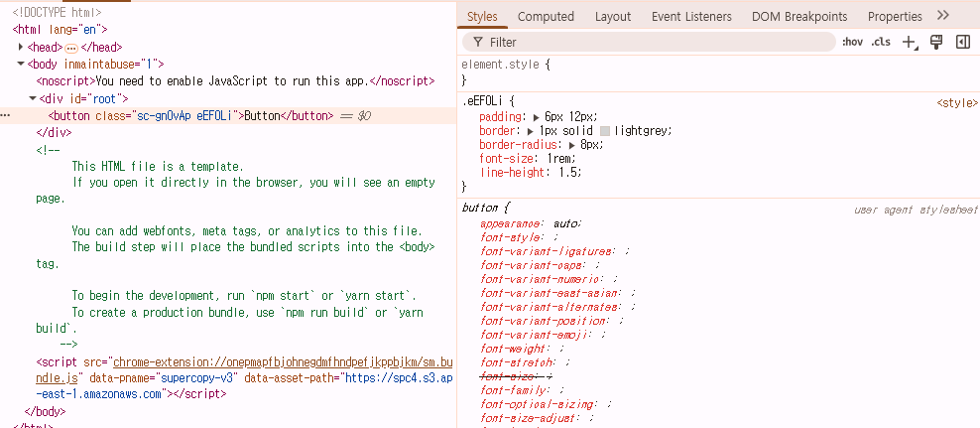Click the appearance: auto declaration
Screen dimensions: 980x428
pyautogui.click(x=532, y=223)
